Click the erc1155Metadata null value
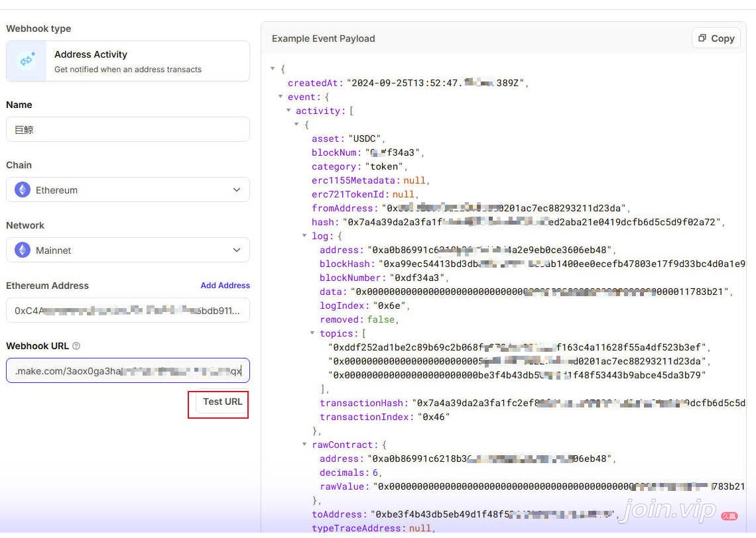Viewport: 756px width, 538px height. tap(414, 181)
